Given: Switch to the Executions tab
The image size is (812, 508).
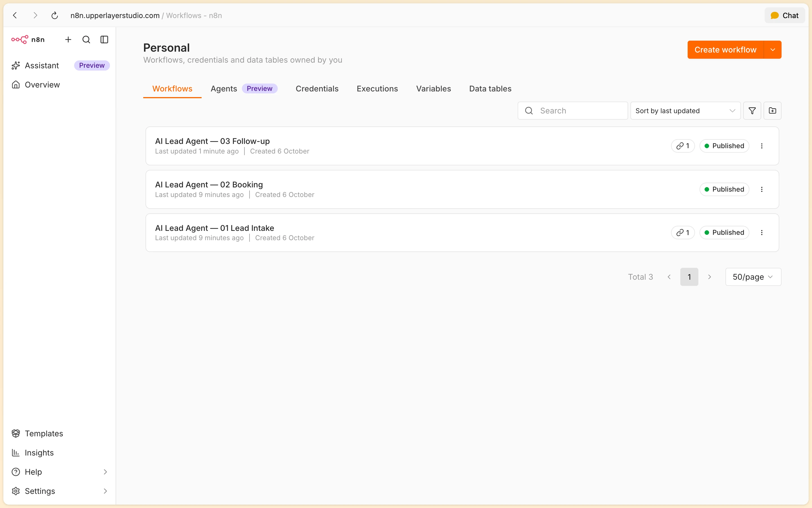Looking at the screenshot, I should [x=377, y=89].
